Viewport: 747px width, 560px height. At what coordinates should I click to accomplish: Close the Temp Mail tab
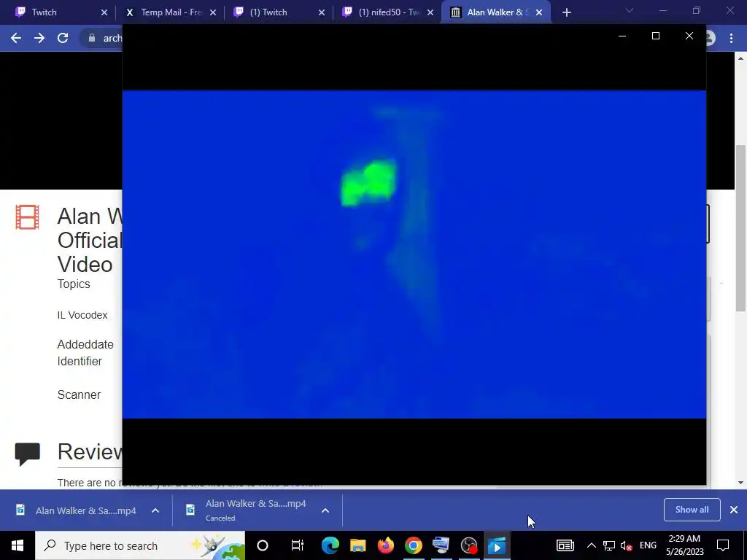click(213, 12)
